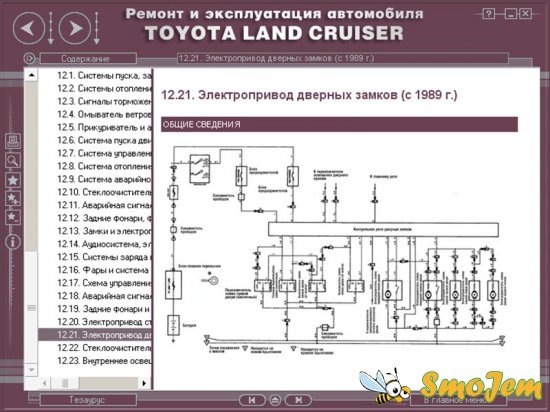
Task: Click horizontal scrollbar left arrow
Action: [44, 383]
